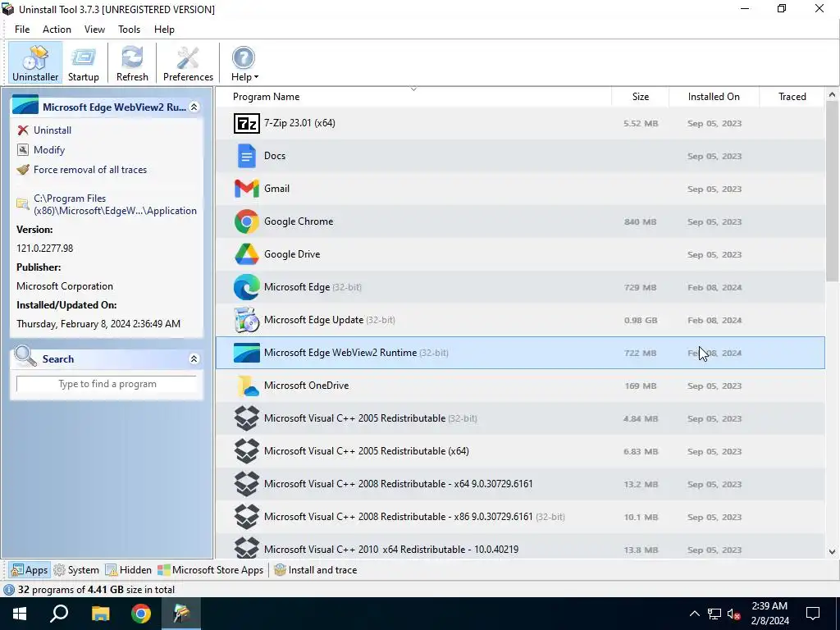
Task: Select 'Microsoft OneDrive' program name
Action: (x=307, y=386)
